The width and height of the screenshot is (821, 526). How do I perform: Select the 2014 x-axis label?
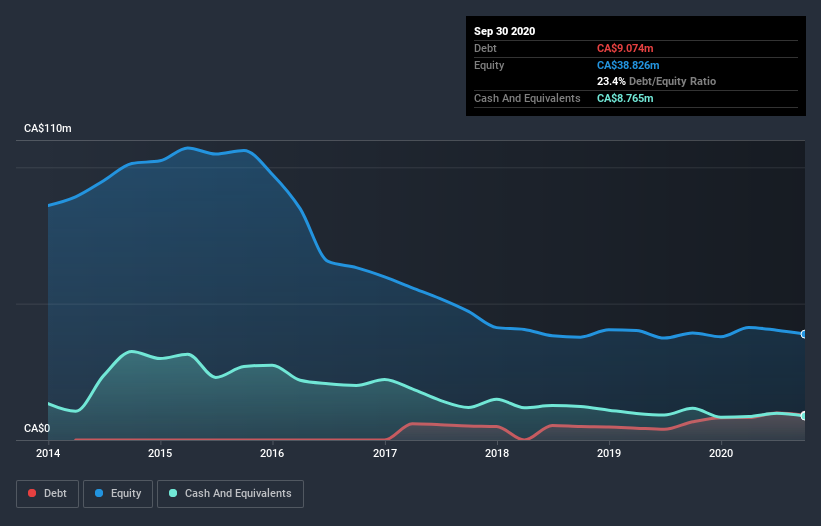[48, 453]
